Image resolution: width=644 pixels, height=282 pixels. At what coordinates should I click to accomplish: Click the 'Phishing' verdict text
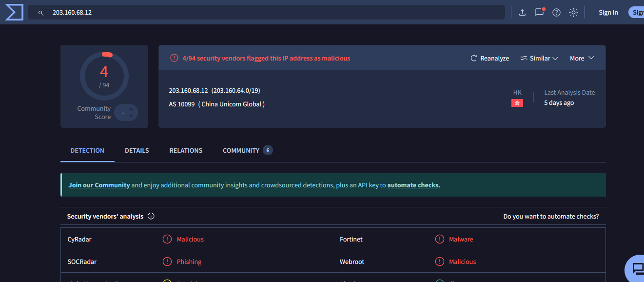click(189, 262)
